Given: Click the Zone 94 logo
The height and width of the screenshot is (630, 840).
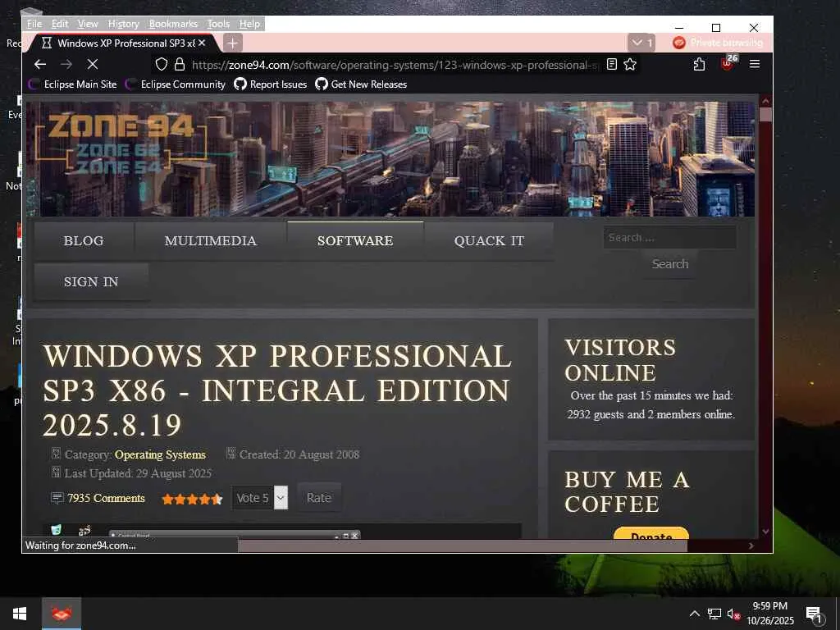Looking at the screenshot, I should click(121, 144).
